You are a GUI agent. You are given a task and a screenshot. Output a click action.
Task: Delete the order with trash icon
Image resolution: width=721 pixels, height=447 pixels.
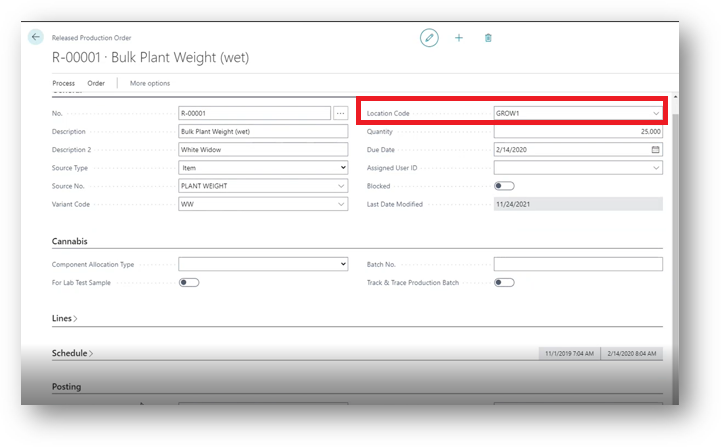coord(488,38)
